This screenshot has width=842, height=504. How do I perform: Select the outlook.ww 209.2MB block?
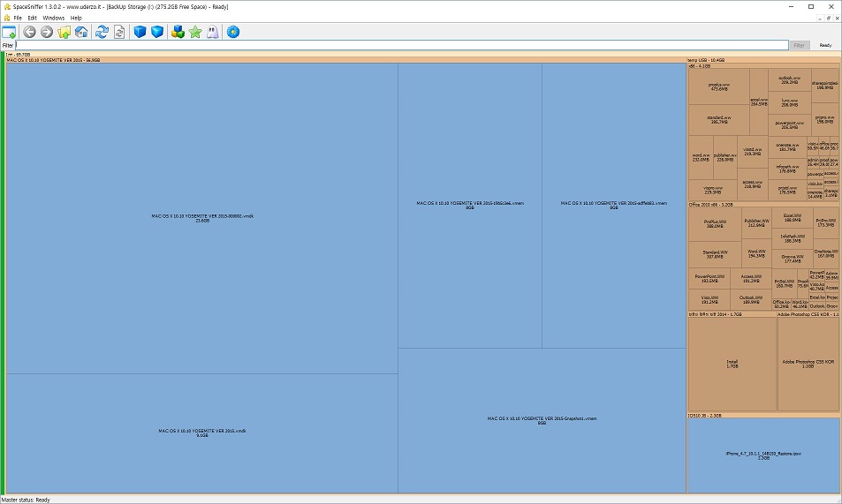(789, 80)
